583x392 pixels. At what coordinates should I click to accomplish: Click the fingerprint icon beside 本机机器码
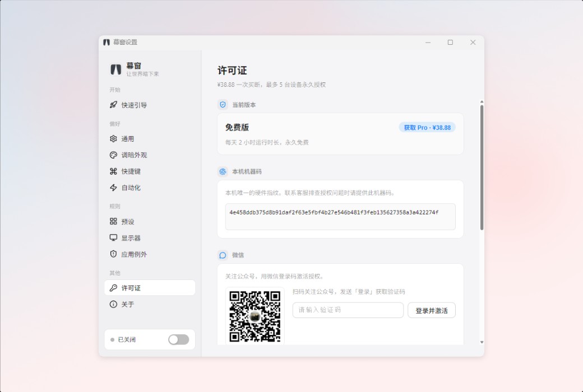(223, 172)
